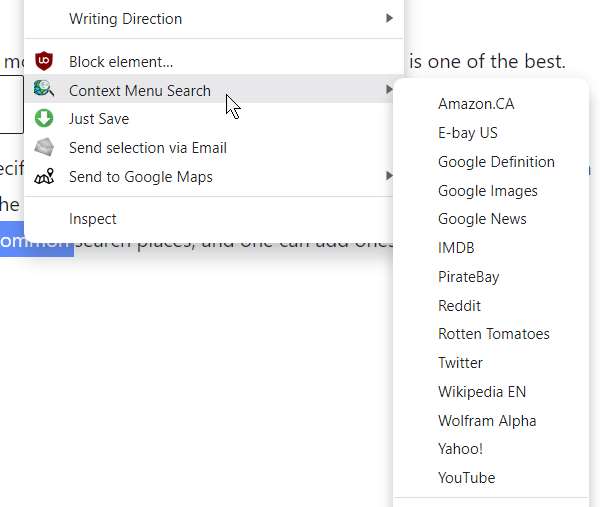Select Reddit in the search list

459,306
